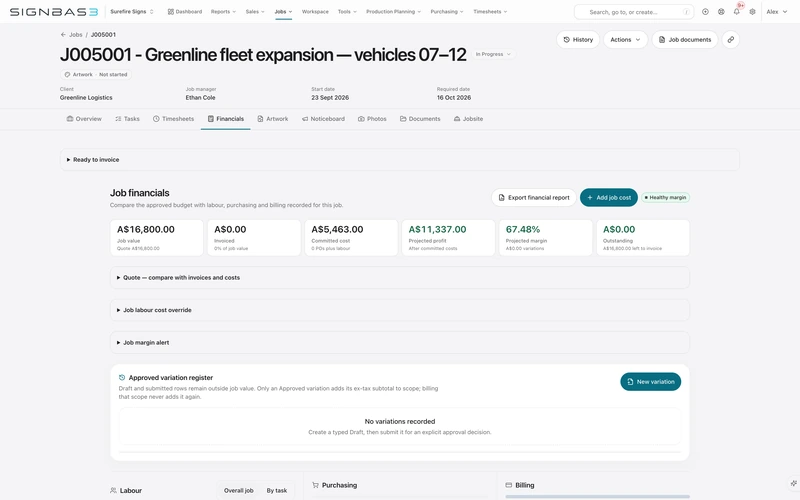Switch to the Tasks tab
The image size is (800, 500).
coord(128,119)
